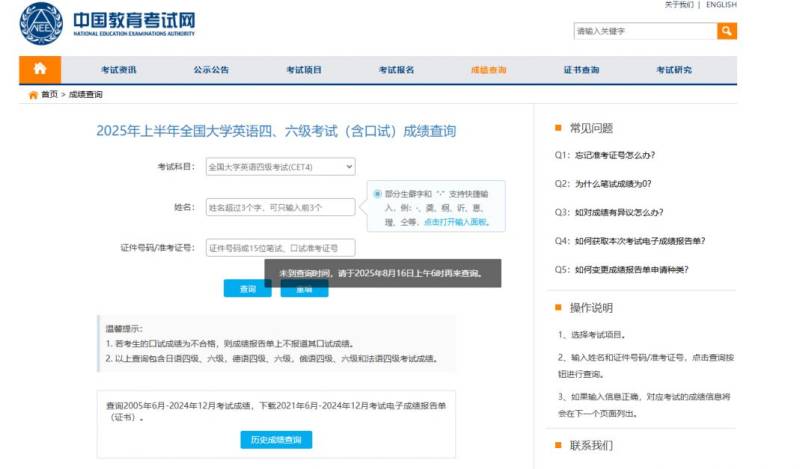Open the 公示公告 menu item
This screenshot has height=469, width=800.
point(211,70)
